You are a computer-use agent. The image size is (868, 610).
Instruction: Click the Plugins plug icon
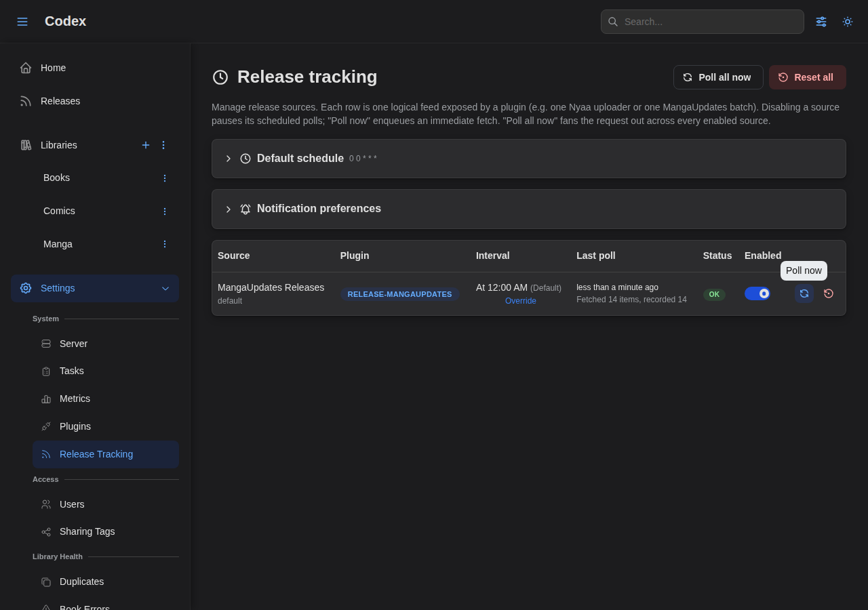tap(46, 426)
